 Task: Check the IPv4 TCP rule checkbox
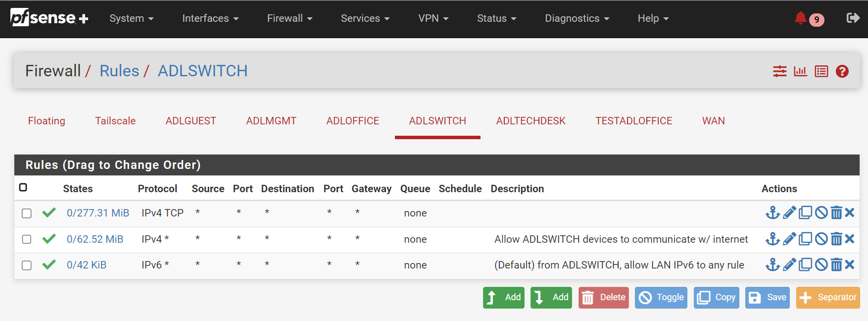[x=27, y=213]
